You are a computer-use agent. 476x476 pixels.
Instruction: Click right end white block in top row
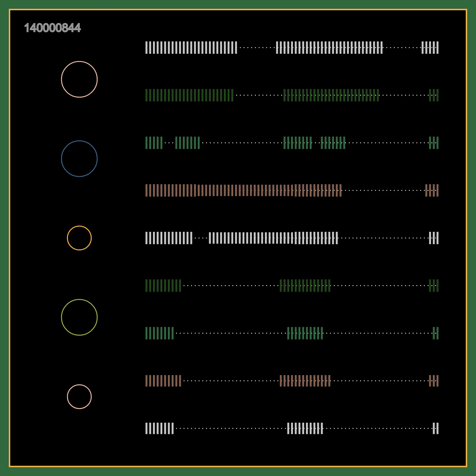(430, 48)
